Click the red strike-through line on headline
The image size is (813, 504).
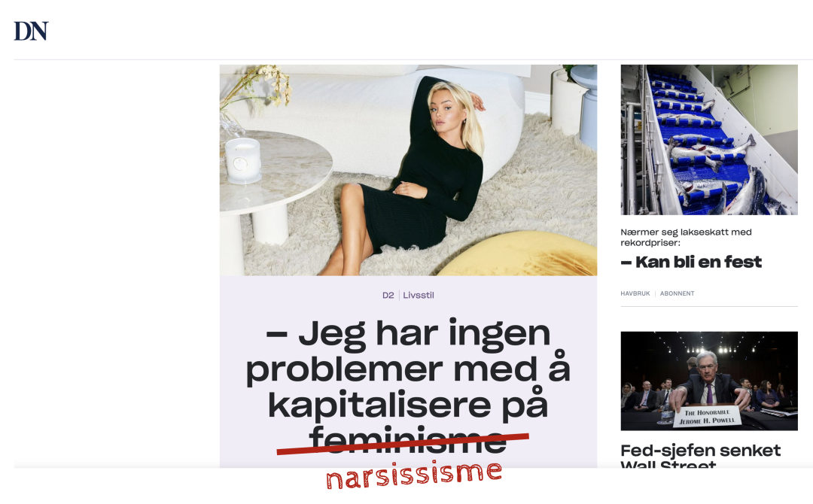pos(403,445)
